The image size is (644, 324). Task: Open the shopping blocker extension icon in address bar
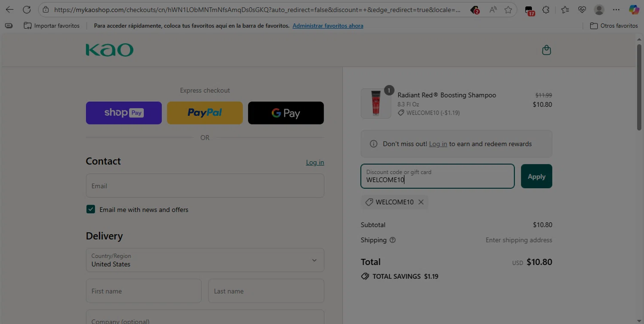(475, 9)
